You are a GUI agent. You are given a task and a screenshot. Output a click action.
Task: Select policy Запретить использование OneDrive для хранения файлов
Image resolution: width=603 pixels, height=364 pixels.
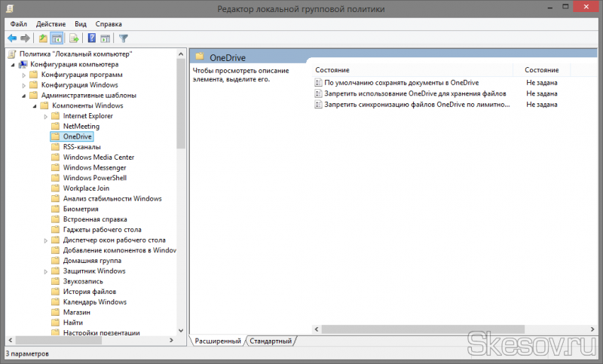tap(415, 93)
